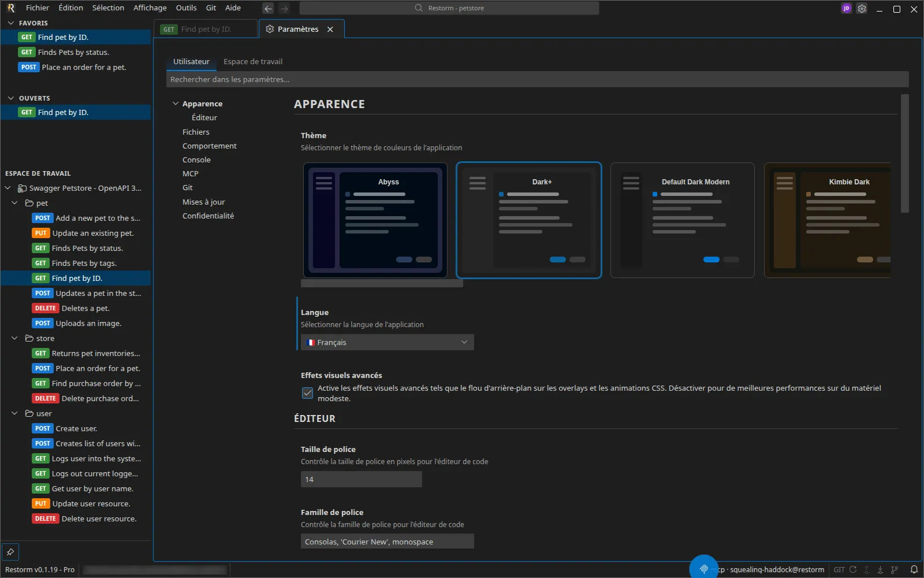Click the Git push up-arrow icon
The height and width of the screenshot is (578, 924).
[x=867, y=569]
